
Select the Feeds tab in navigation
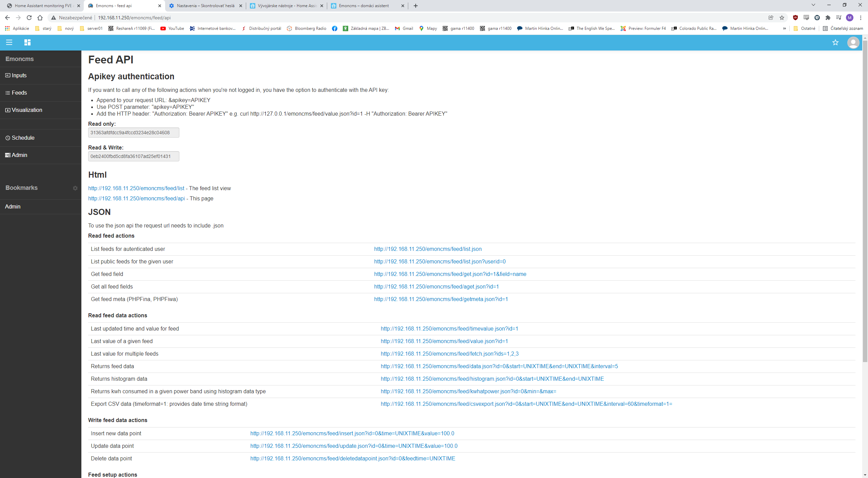[19, 93]
